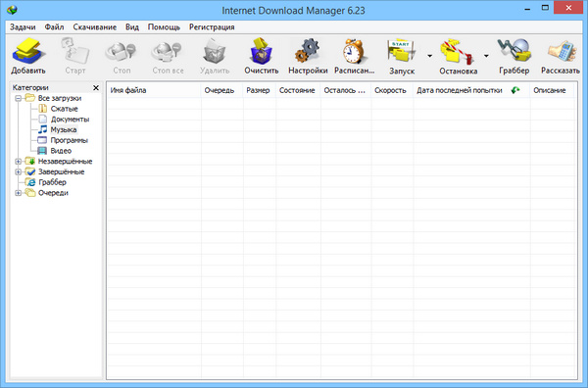Click the Удалить delete toolbar icon
This screenshot has width=588, height=388.
[x=214, y=51]
